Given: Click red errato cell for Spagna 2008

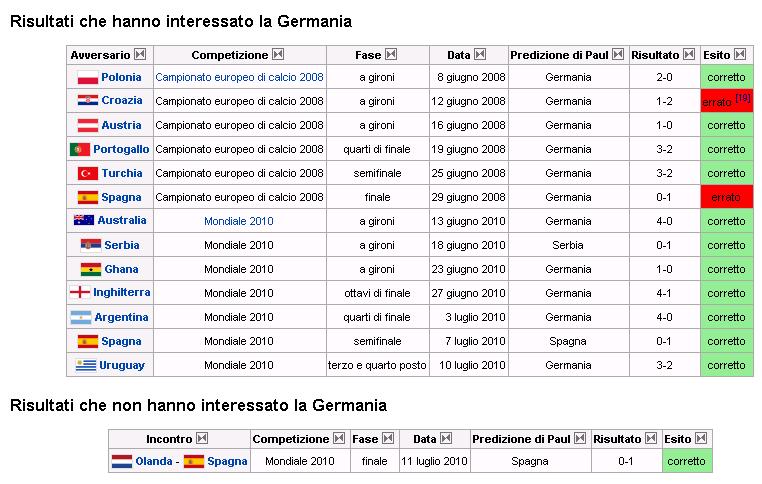Looking at the screenshot, I should pos(727,197).
